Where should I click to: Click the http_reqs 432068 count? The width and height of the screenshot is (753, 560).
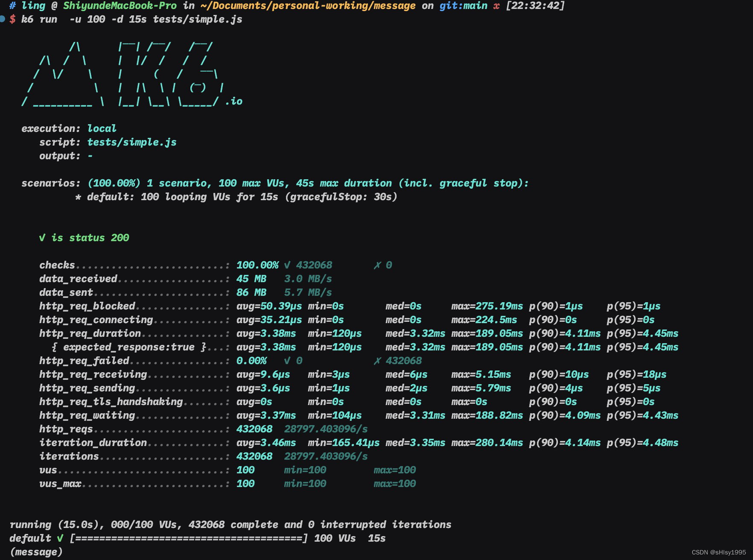point(254,429)
